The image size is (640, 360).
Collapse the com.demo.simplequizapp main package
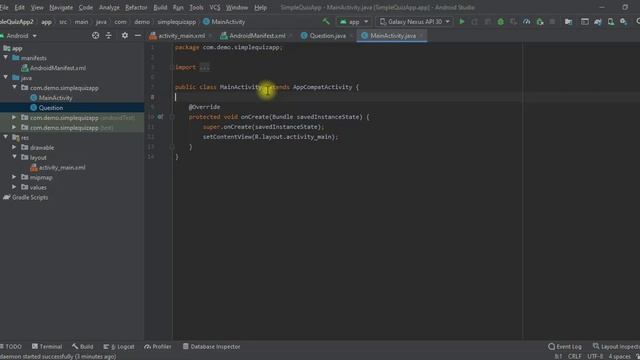[15, 88]
